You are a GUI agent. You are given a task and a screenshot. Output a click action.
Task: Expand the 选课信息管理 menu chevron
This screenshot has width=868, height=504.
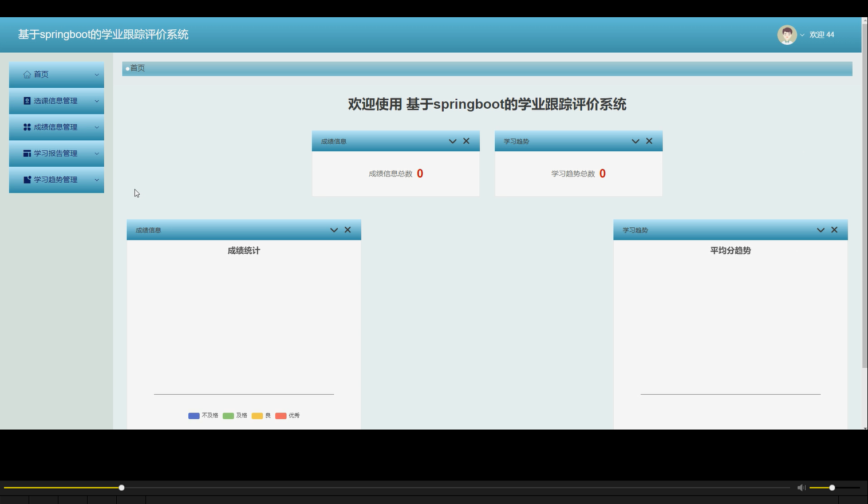point(97,101)
